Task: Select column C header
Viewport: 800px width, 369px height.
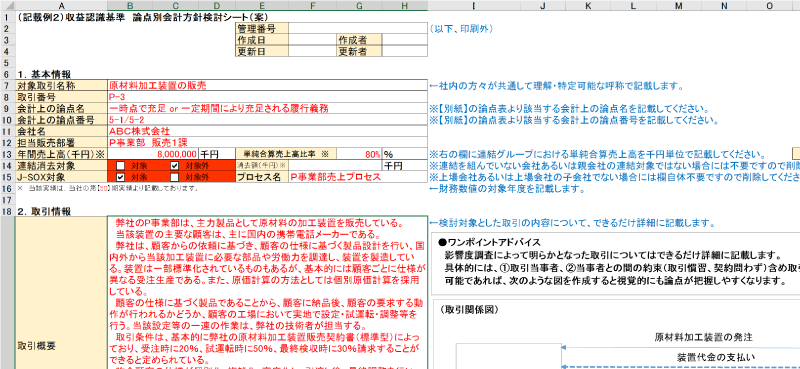Action: (177, 6)
